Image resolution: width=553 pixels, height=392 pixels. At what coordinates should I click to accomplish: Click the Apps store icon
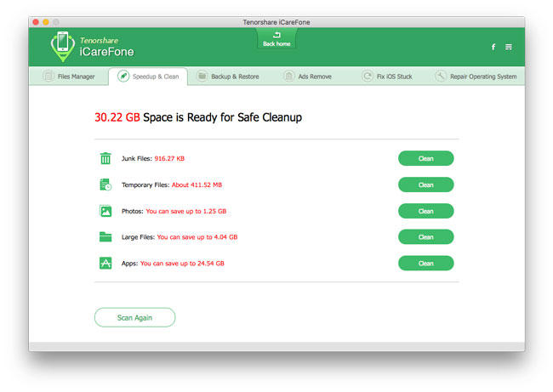point(105,264)
